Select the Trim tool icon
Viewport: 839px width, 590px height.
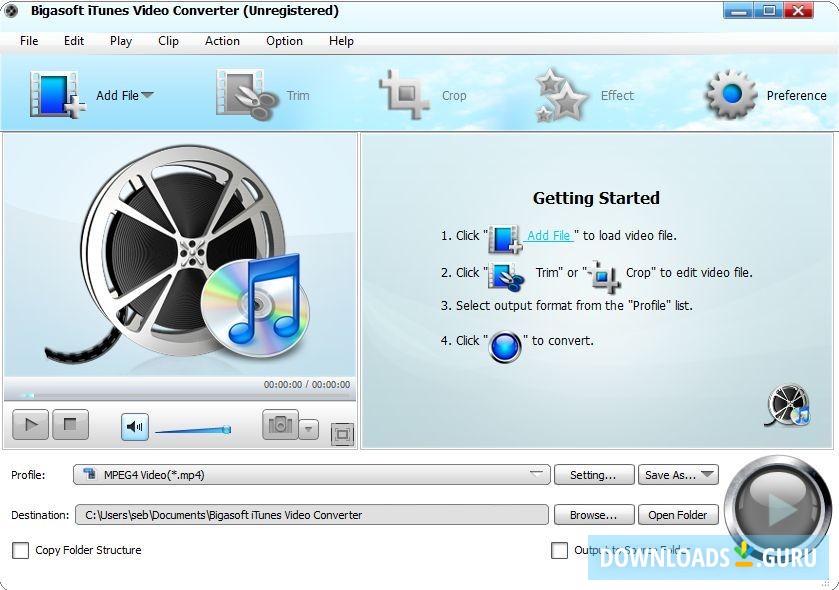click(247, 95)
